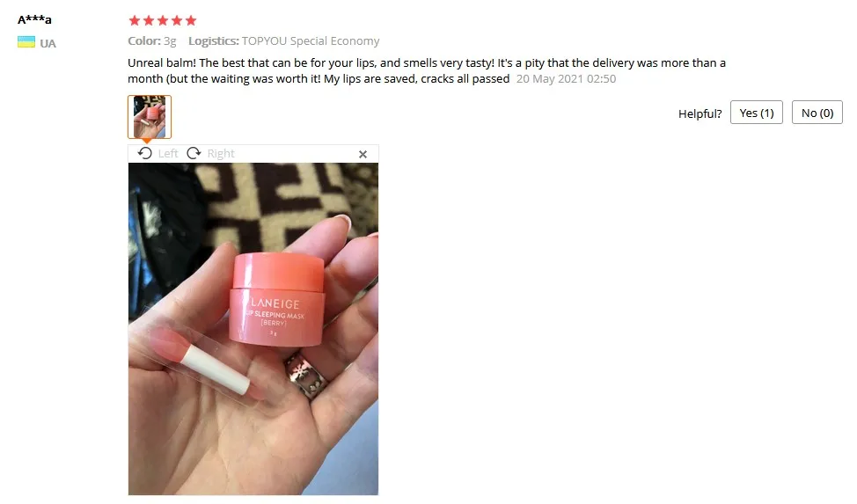
Task: Click the first red rating star
Action: pyautogui.click(x=135, y=21)
